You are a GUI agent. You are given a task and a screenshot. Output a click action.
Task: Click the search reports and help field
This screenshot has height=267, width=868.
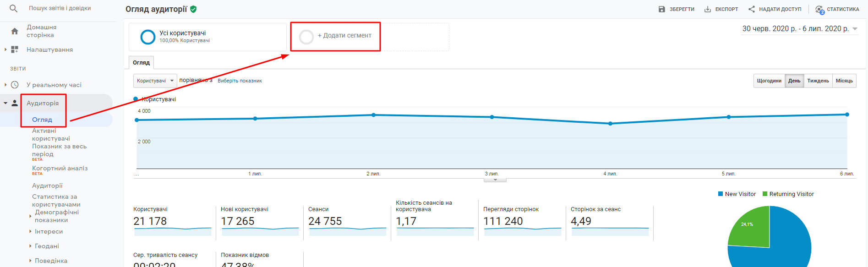60,8
